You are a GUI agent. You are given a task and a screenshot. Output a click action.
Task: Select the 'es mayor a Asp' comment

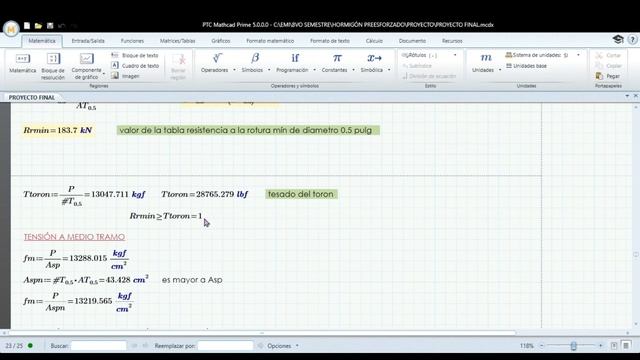[x=192, y=280]
